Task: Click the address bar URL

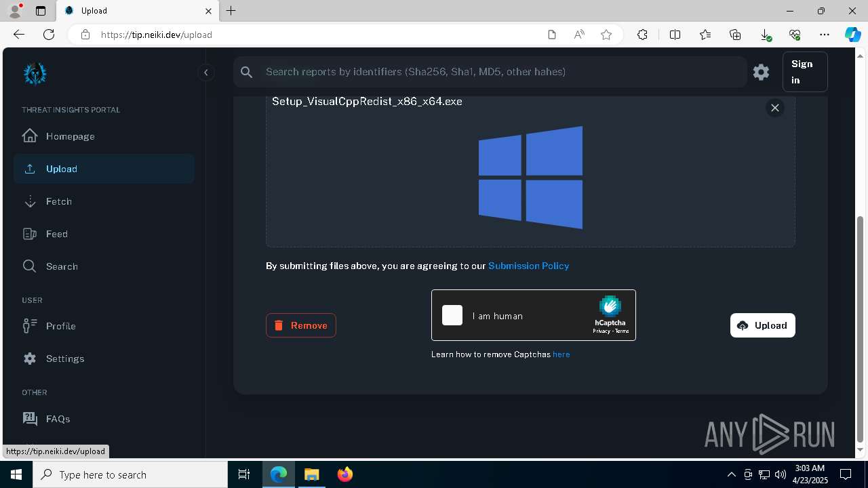Action: coord(157,35)
